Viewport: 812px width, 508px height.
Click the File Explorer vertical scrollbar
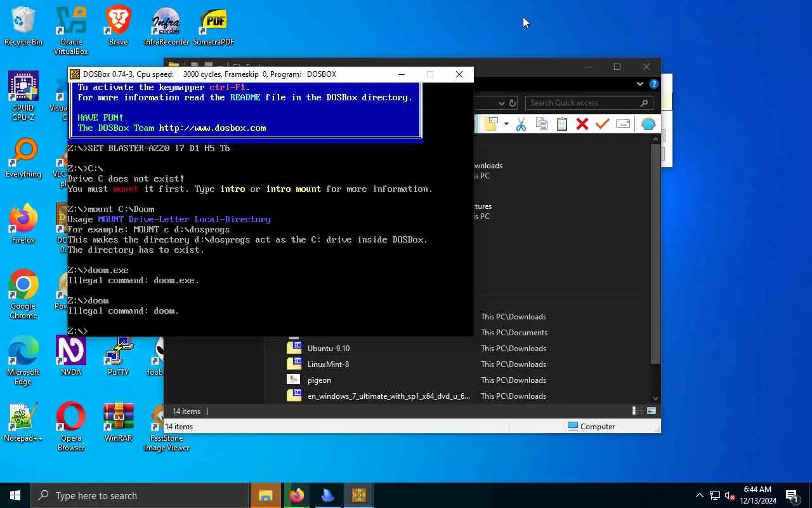[656, 254]
